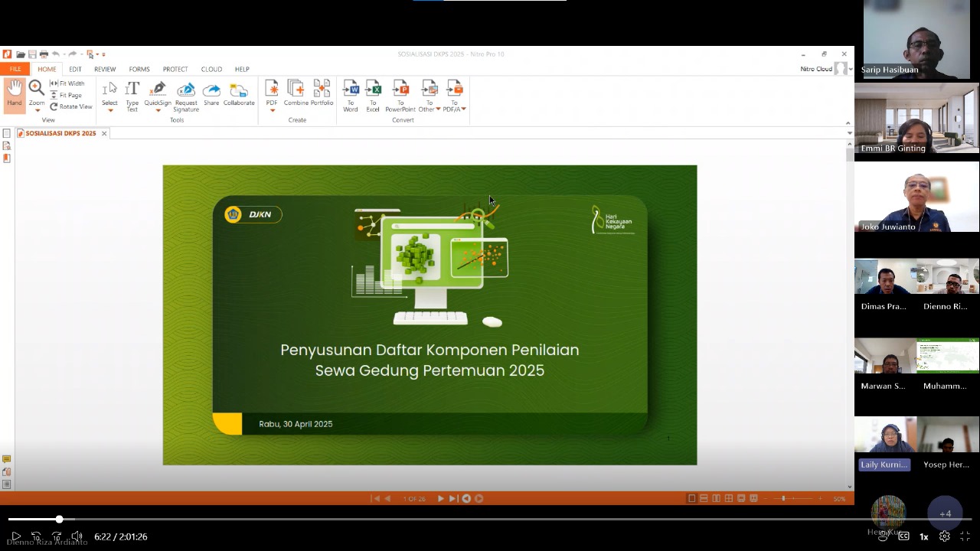
Task: Click the Share tool icon
Action: click(211, 95)
